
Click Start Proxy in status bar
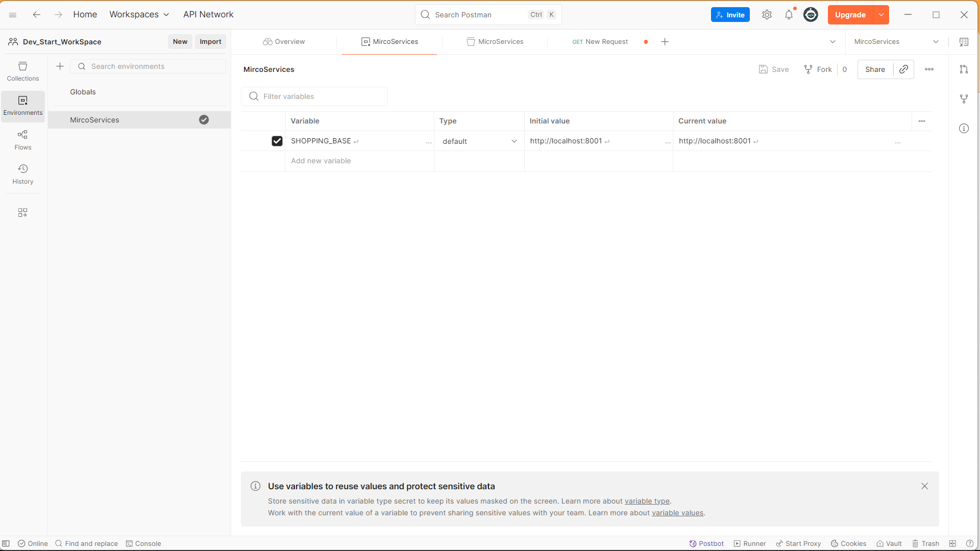798,543
